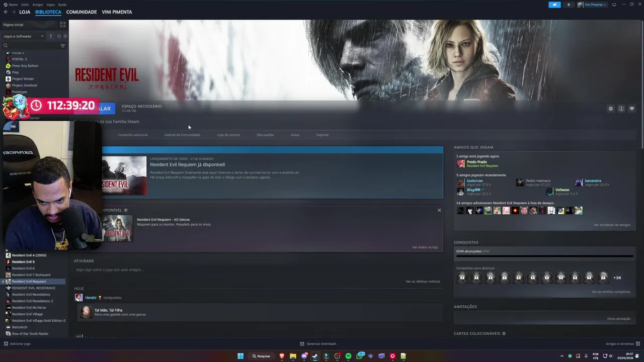Open the Exibir menu
This screenshot has height=362, width=644.
pyautogui.click(x=25, y=5)
